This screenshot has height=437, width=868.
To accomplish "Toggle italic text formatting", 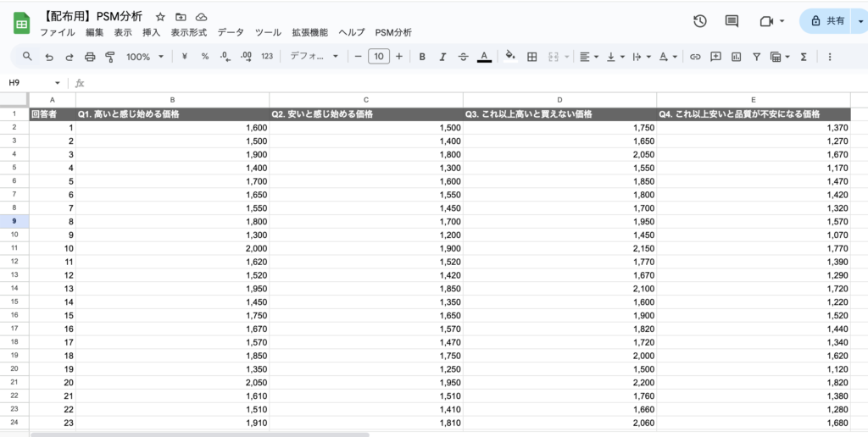I will 442,57.
